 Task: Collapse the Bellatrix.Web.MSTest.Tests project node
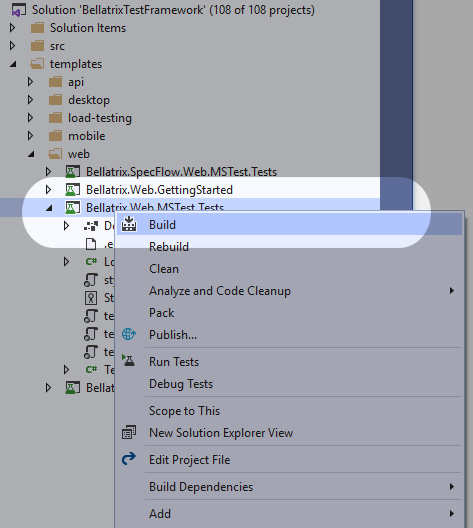click(49, 208)
